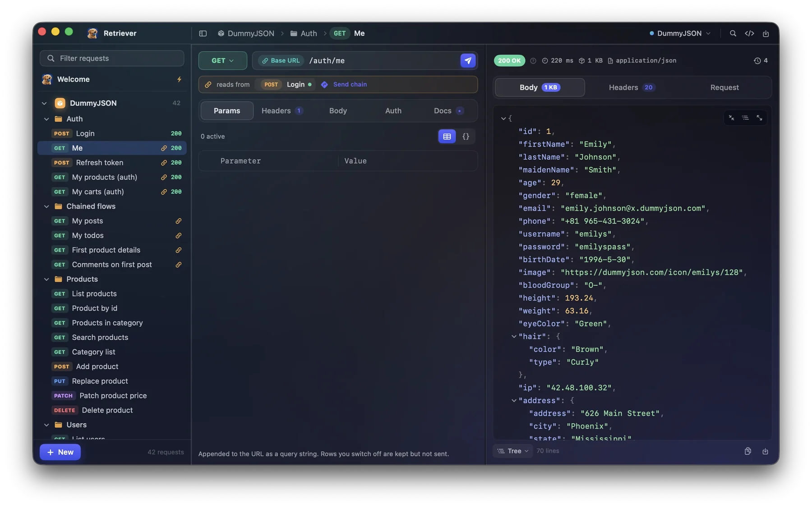The height and width of the screenshot is (508, 812).
Task: Copy response body with clipboard icon
Action: 747,451
